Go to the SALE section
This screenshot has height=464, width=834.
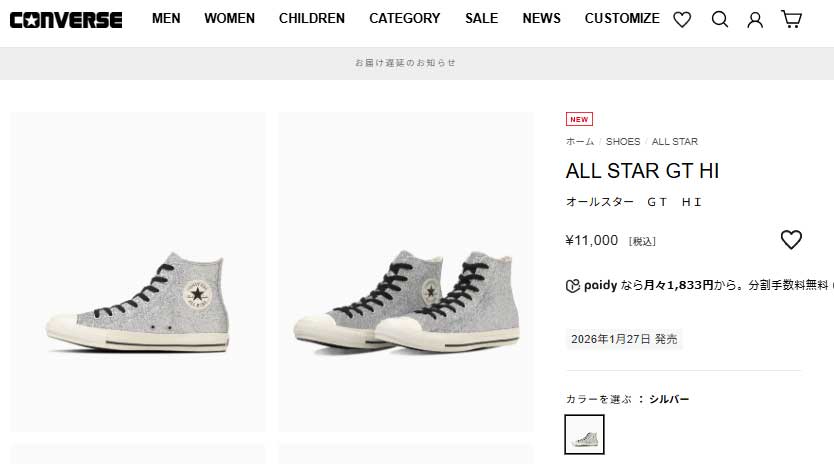pyautogui.click(x=481, y=18)
